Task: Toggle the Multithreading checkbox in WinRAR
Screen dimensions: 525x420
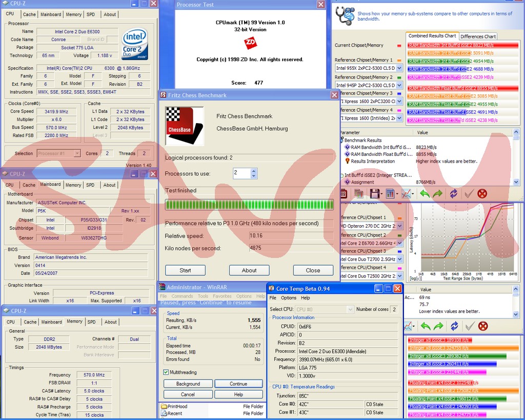Action: tap(166, 372)
